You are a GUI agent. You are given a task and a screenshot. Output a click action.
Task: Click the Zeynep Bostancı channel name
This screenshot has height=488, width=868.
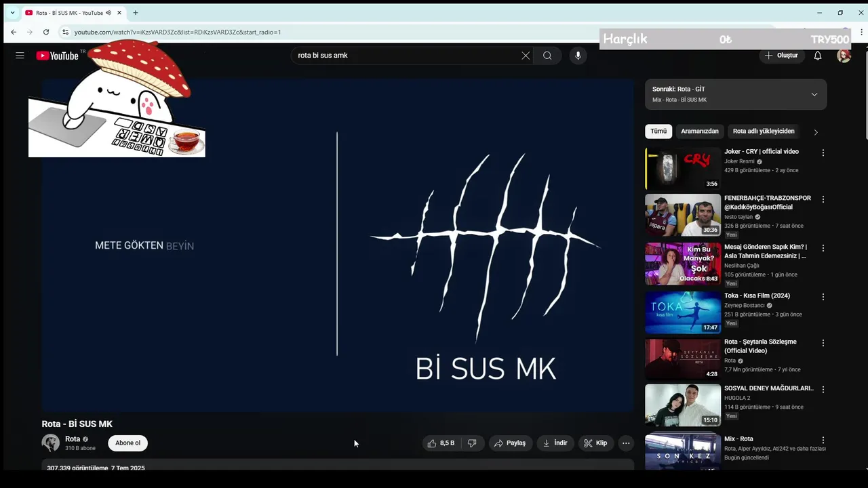coord(745,306)
